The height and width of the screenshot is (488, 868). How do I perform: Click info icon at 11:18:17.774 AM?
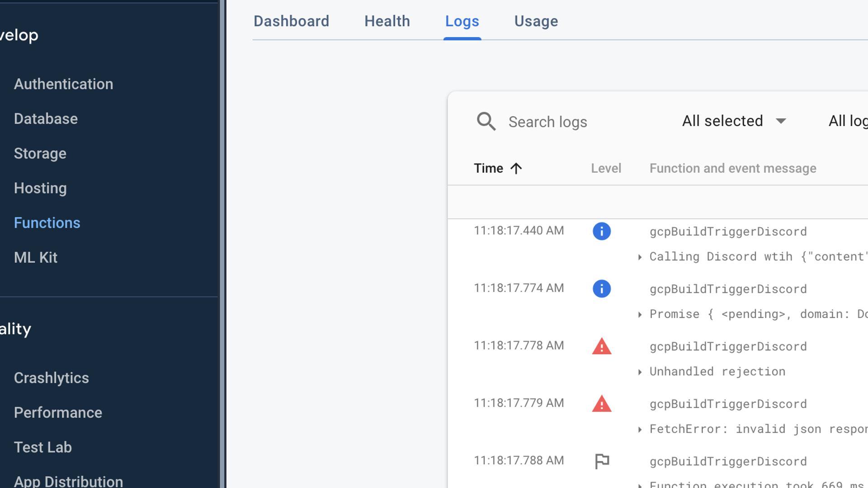click(601, 289)
